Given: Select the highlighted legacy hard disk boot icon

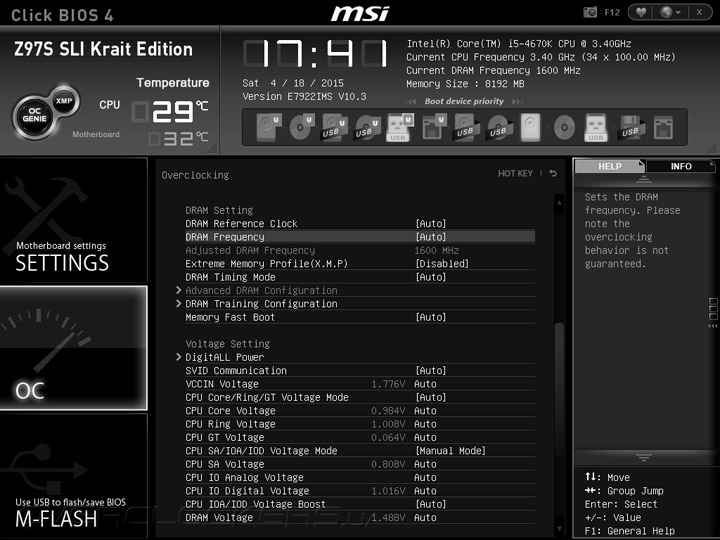Looking at the screenshot, I should coord(530,127).
